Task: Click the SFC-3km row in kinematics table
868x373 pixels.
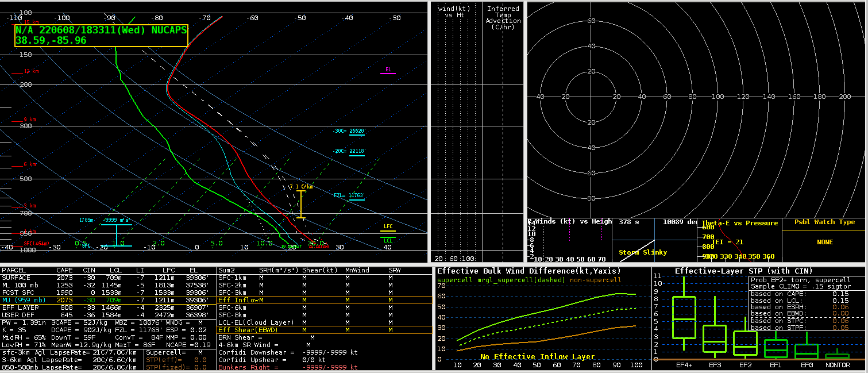Action: (325, 293)
